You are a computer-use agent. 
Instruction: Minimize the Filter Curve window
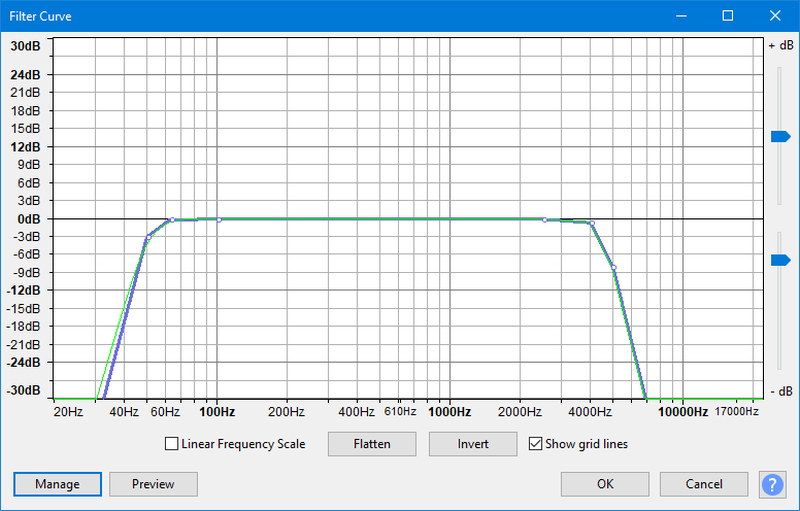point(681,16)
